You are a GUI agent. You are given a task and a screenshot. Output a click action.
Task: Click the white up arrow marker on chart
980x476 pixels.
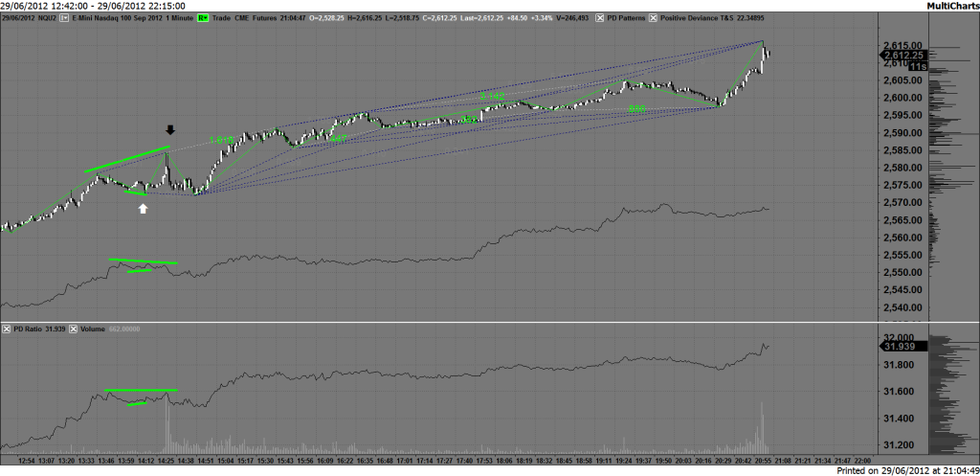(x=144, y=207)
